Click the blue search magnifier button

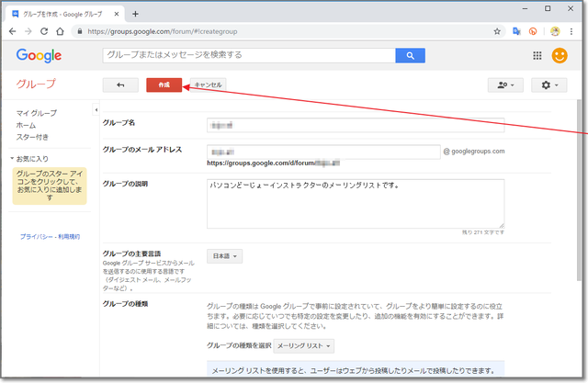(x=410, y=55)
